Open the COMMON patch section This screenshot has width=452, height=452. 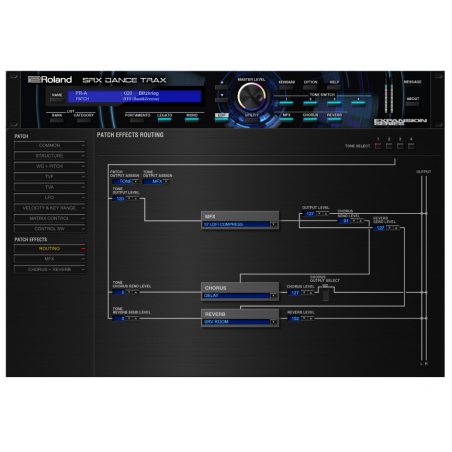[50, 145]
